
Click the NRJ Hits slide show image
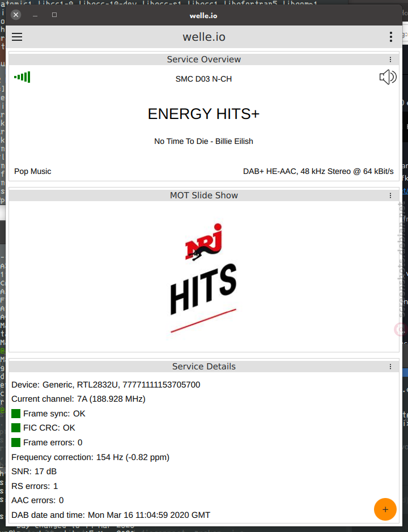click(203, 278)
